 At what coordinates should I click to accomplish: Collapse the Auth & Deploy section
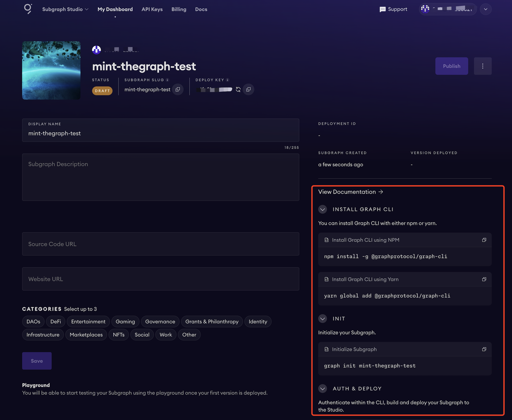tap(323, 389)
